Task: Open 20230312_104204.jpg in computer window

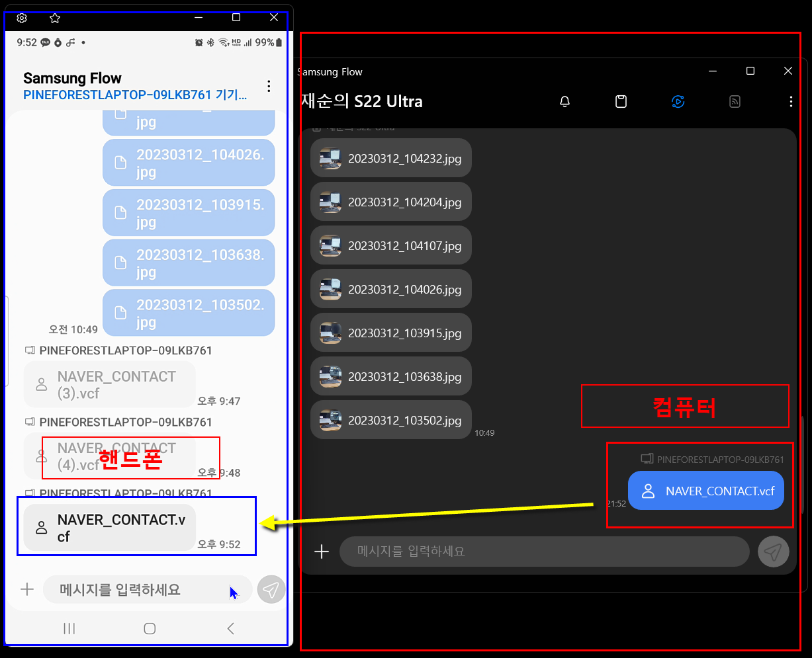Action: tap(391, 202)
